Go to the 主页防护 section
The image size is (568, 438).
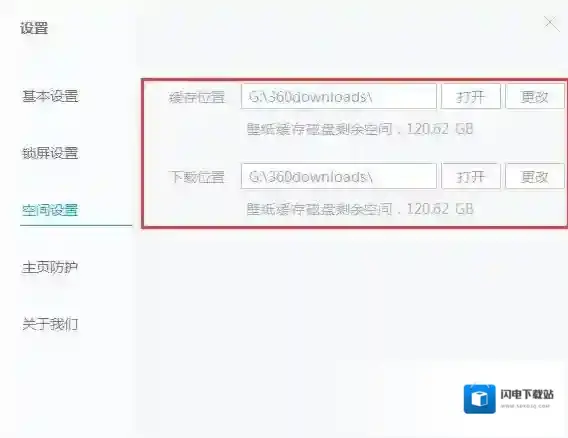coord(50,267)
